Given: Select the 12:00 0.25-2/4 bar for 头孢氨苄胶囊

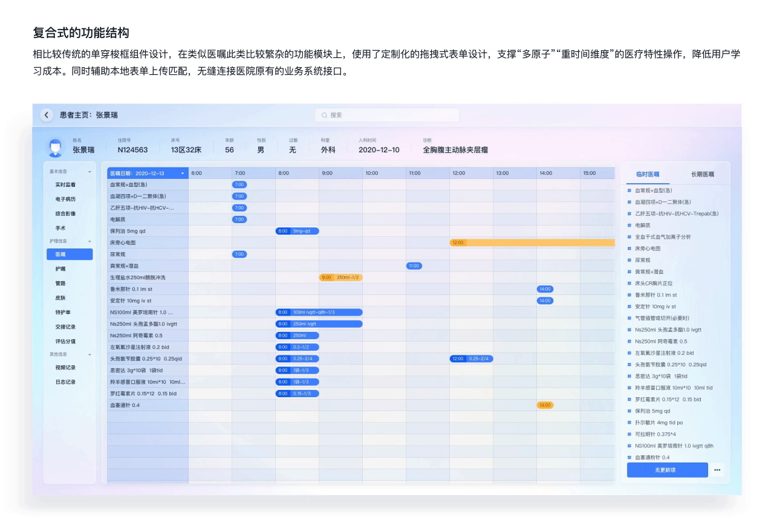Looking at the screenshot, I should click(471, 358).
